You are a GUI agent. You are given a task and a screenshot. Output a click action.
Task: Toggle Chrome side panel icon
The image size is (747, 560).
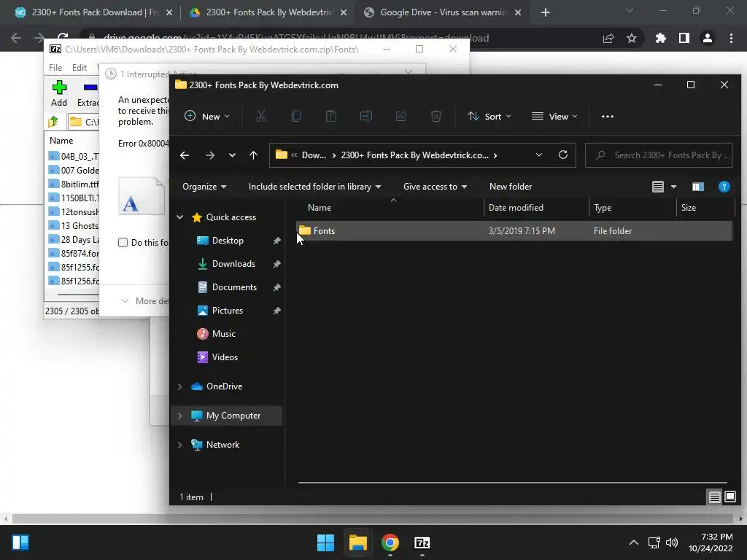pyautogui.click(x=684, y=38)
